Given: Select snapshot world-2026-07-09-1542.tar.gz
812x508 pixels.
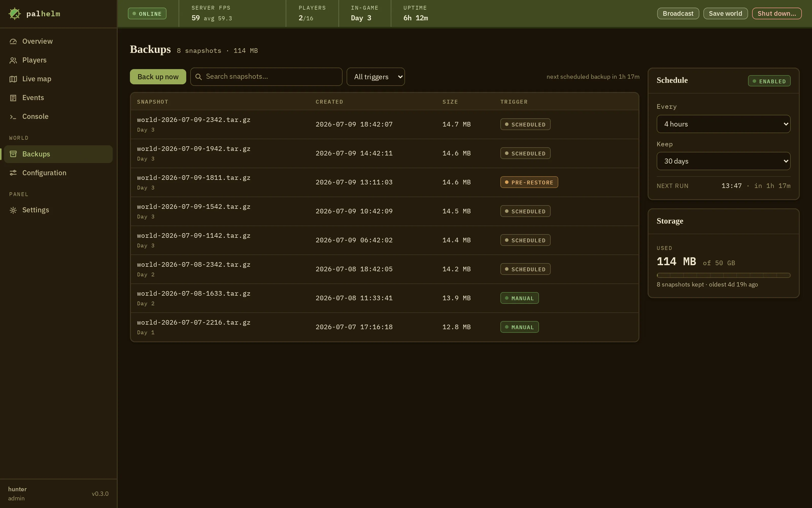Looking at the screenshot, I should coord(384,211).
